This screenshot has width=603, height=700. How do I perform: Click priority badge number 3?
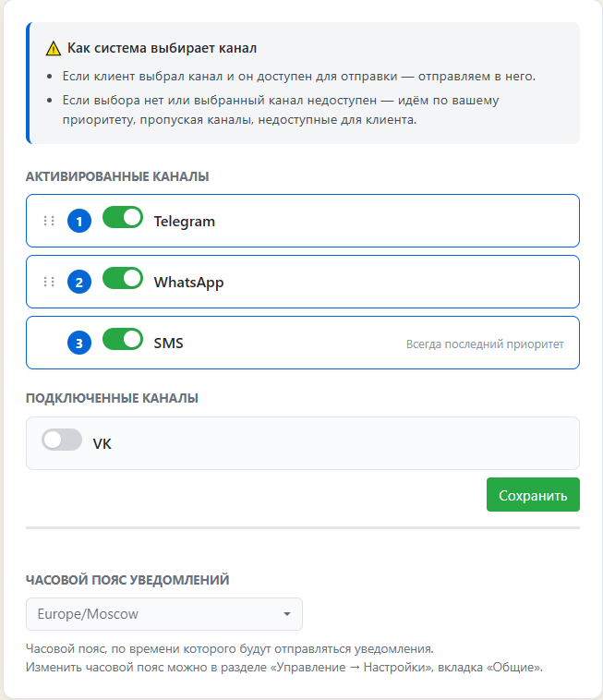(79, 343)
